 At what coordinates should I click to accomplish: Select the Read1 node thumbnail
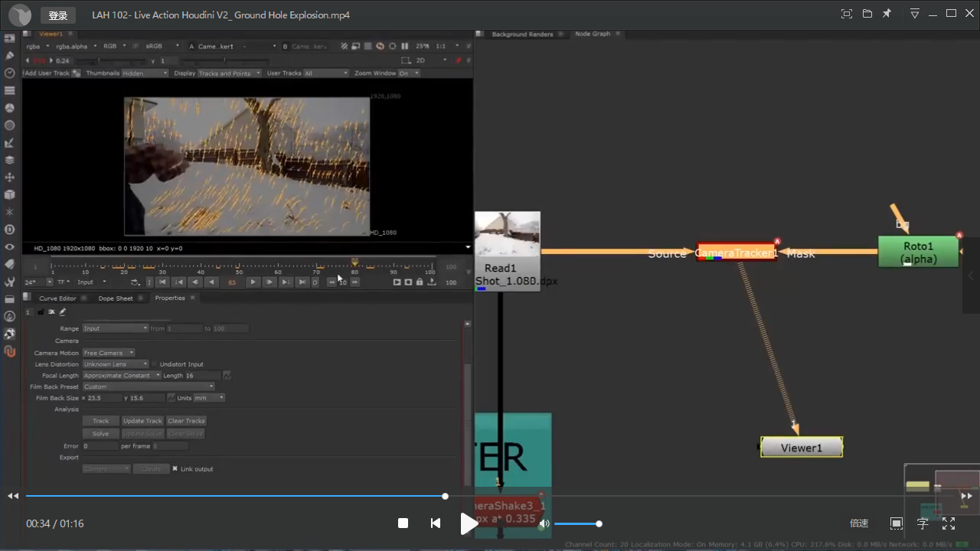click(x=508, y=234)
